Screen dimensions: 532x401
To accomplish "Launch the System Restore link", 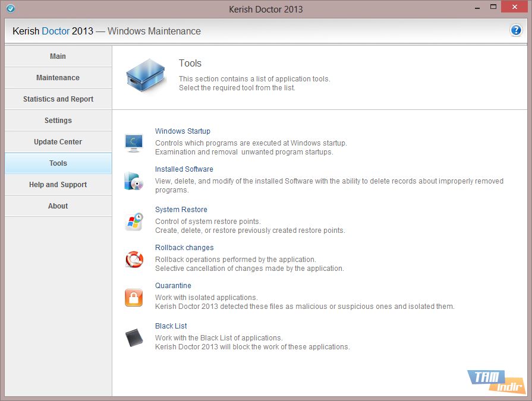I will point(181,210).
